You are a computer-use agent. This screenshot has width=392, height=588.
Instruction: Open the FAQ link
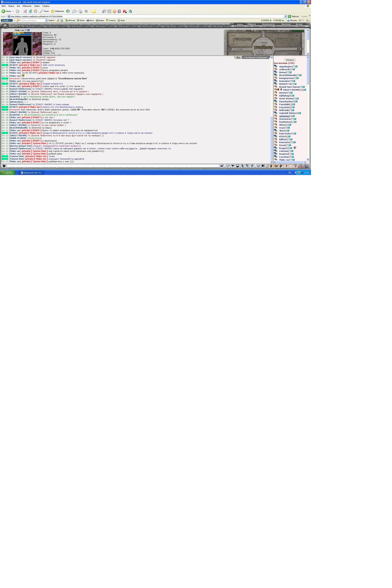(249, 26)
